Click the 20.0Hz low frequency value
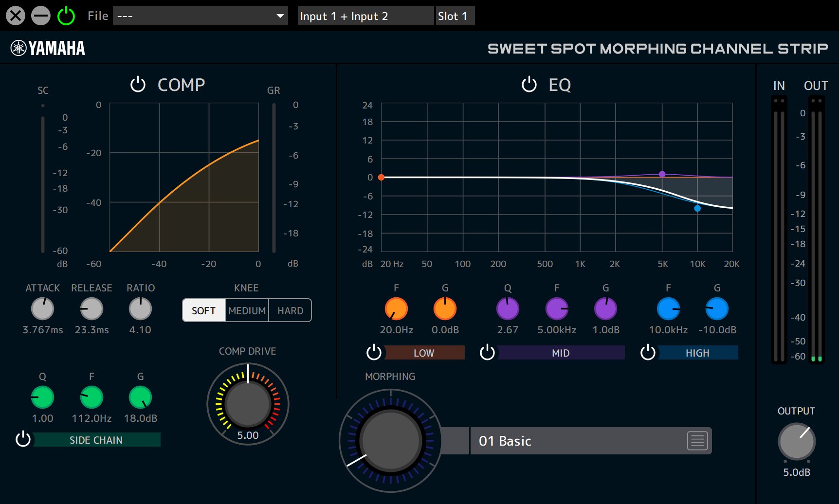This screenshot has width=839, height=504. click(396, 330)
